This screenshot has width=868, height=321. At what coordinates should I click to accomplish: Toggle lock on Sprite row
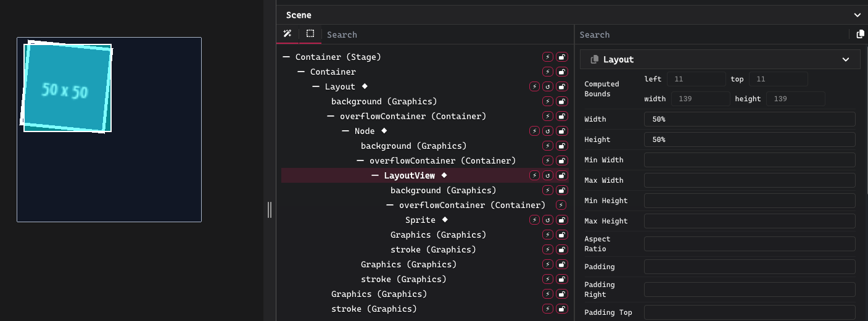click(x=561, y=220)
